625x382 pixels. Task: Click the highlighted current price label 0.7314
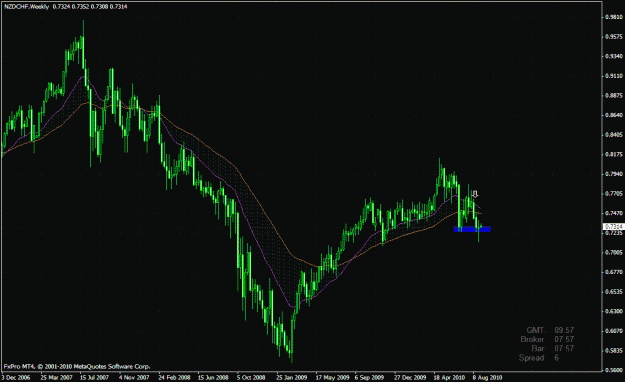click(613, 226)
